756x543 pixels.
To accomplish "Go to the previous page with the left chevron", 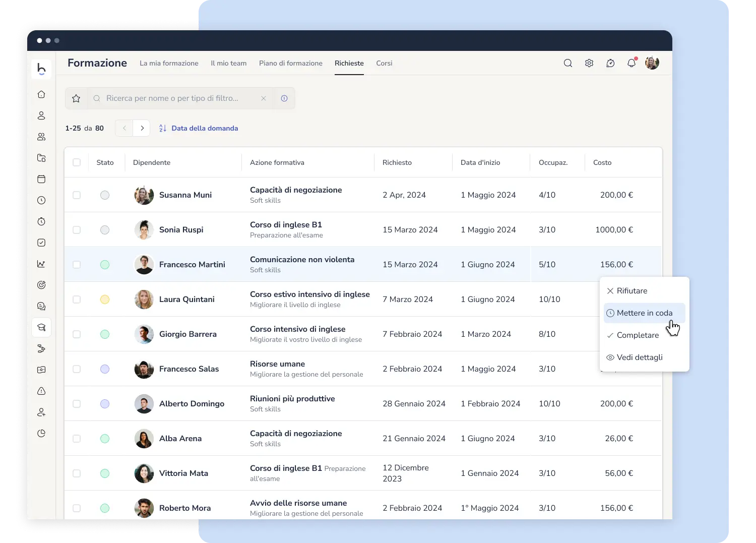I will tap(124, 128).
